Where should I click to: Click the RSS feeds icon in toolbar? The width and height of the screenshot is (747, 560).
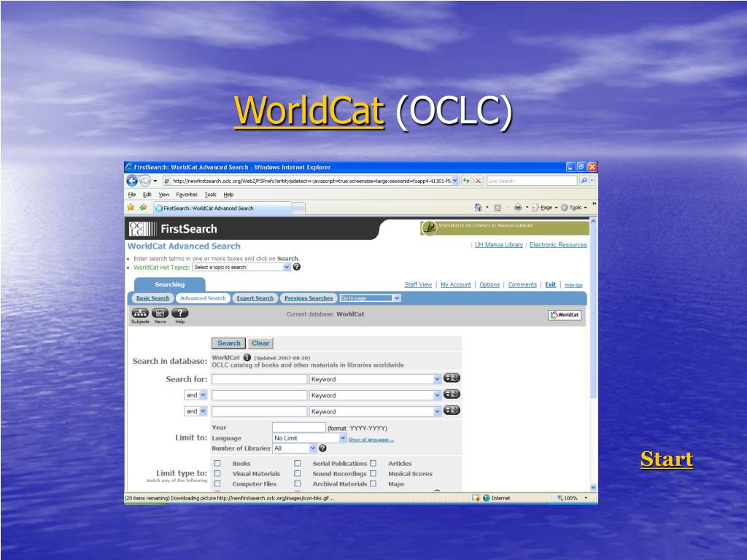pyautogui.click(x=498, y=208)
